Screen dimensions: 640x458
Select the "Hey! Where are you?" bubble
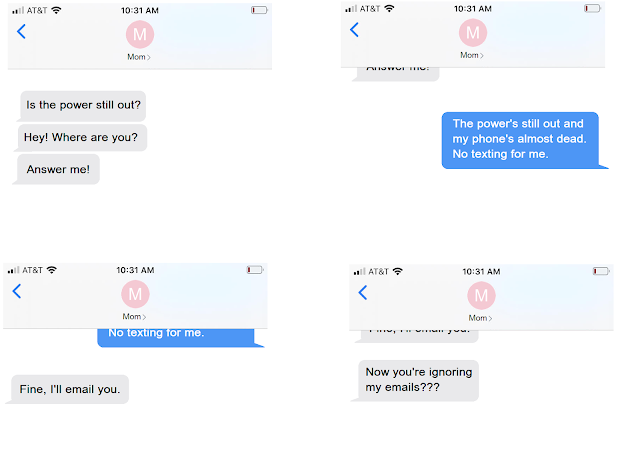pyautogui.click(x=81, y=138)
